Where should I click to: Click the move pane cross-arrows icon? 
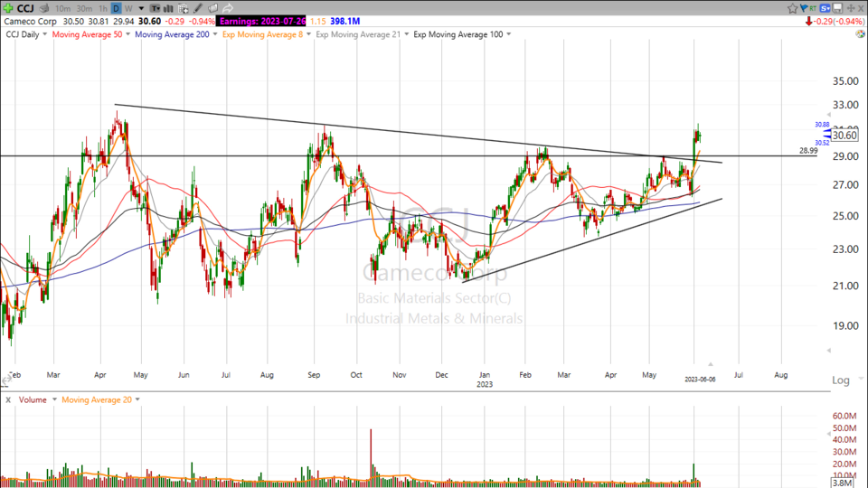(x=851, y=8)
